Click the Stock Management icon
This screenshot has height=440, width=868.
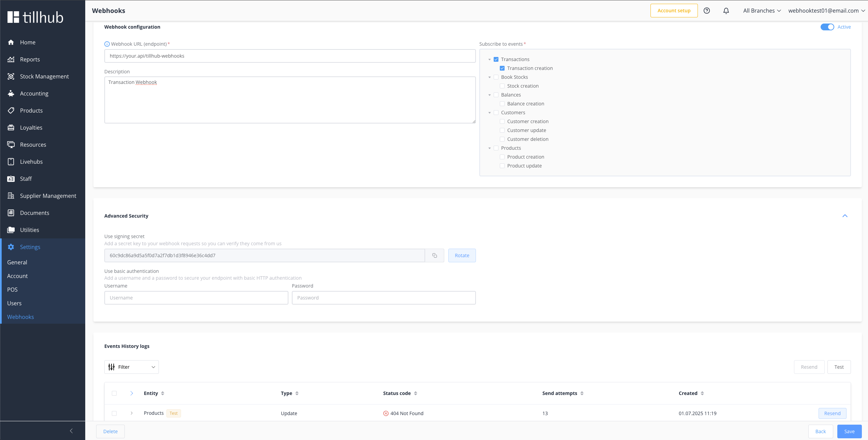point(11,76)
